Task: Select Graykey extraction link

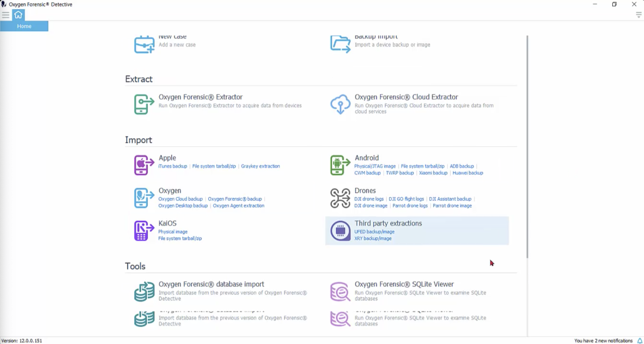Action: click(260, 166)
